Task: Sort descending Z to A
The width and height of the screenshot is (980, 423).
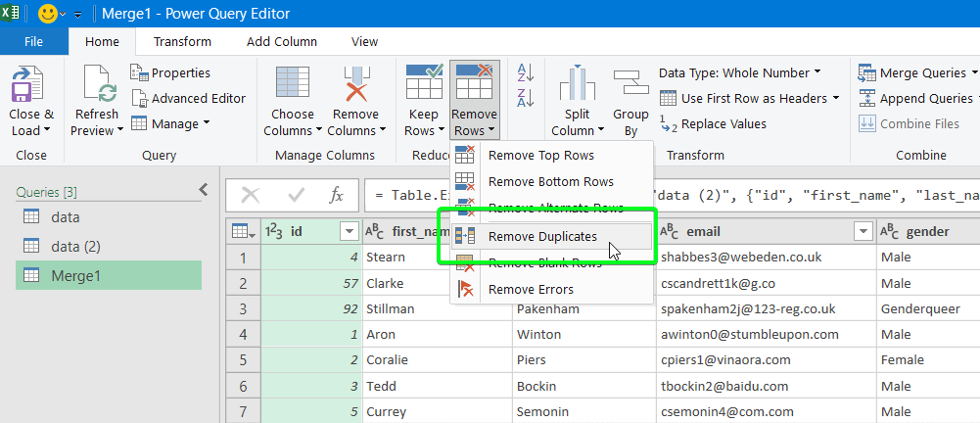Action: pyautogui.click(x=525, y=98)
